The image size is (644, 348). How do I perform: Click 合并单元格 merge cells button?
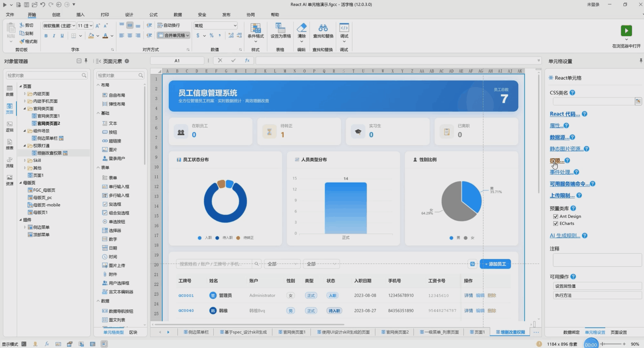coord(174,35)
